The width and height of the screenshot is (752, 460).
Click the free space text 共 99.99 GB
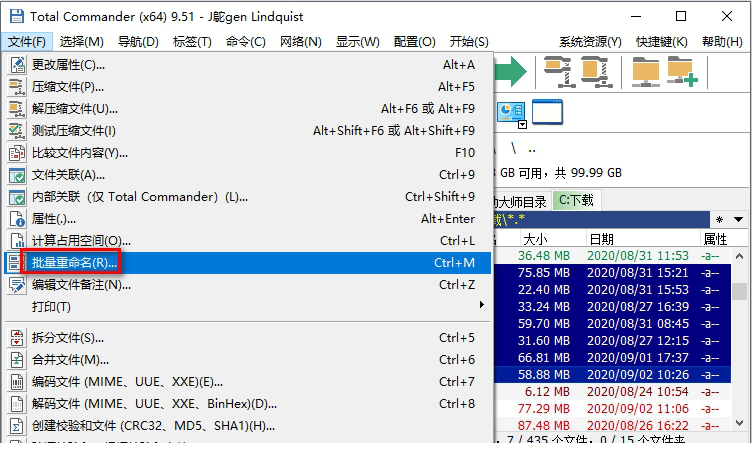coord(588,173)
